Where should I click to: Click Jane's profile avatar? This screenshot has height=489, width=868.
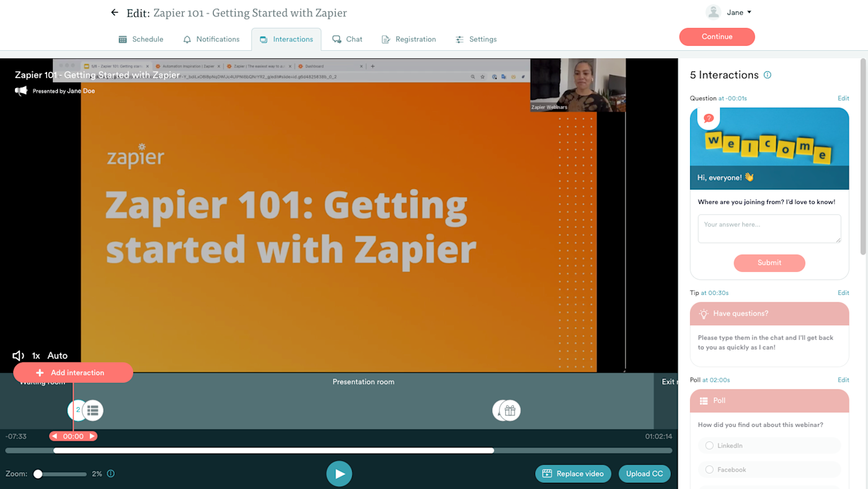714,12
